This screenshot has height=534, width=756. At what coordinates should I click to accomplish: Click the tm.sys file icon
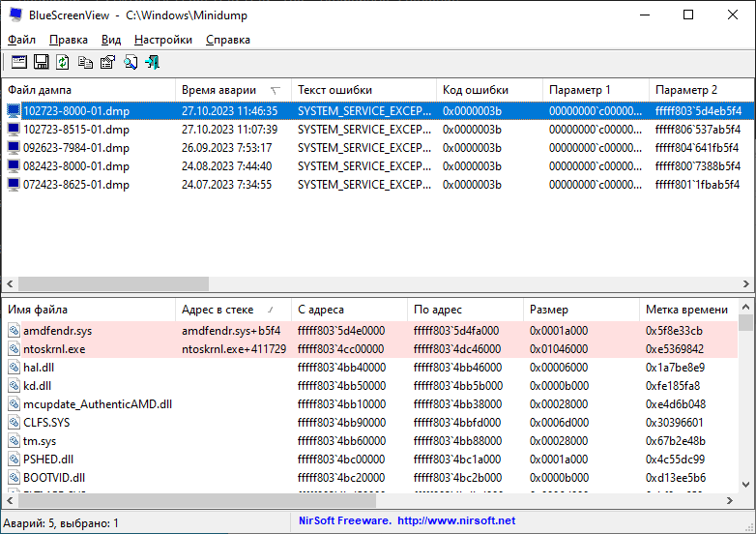pos(14,441)
